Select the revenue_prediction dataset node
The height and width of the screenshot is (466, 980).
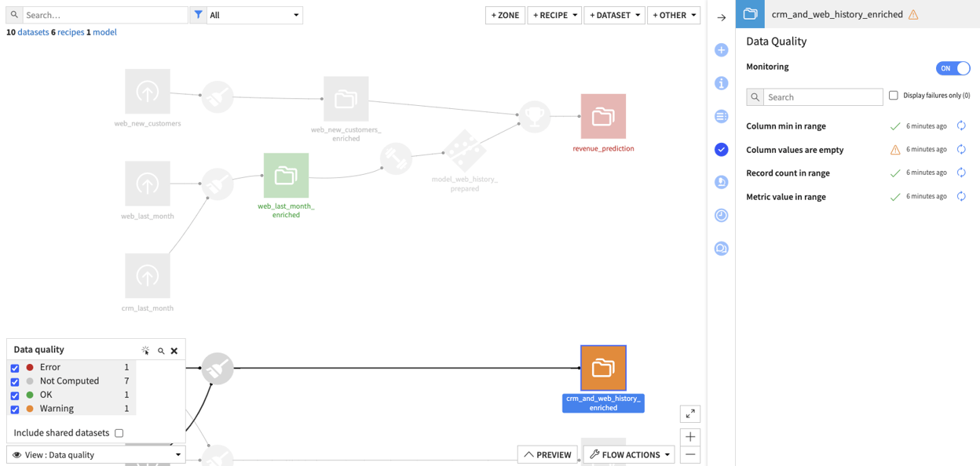pyautogui.click(x=603, y=117)
